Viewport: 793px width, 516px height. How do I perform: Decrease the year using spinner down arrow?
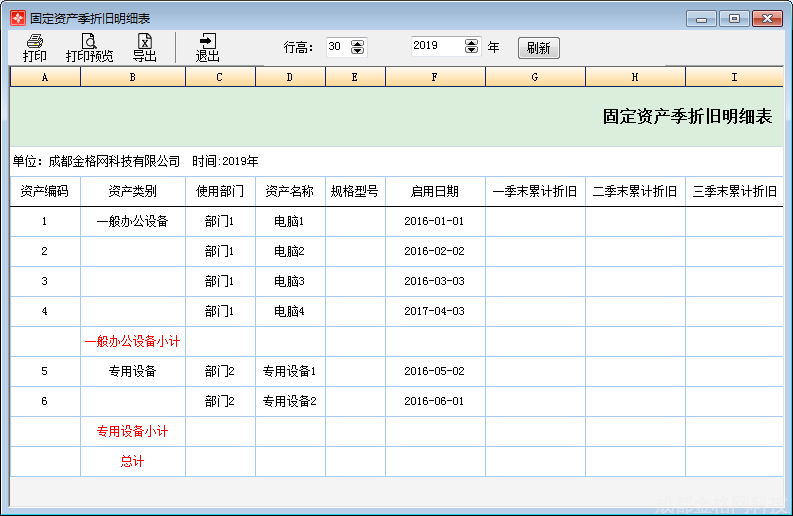click(471, 50)
